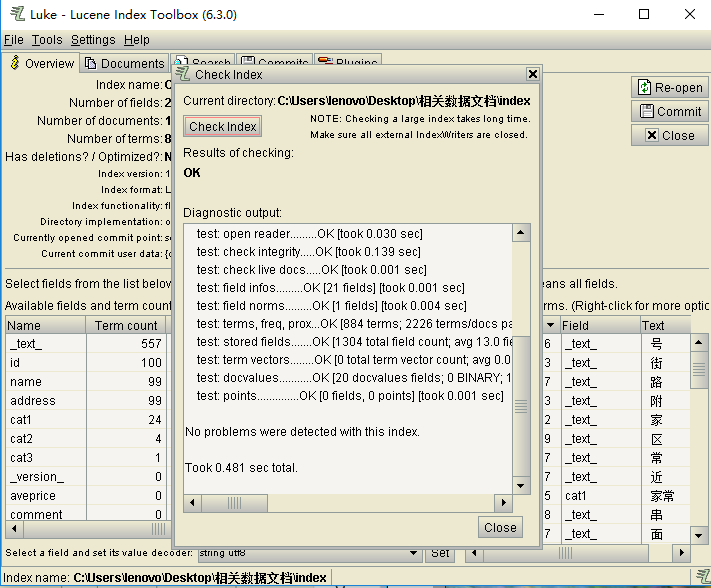
Task: Click the Re-open index button
Action: point(670,87)
